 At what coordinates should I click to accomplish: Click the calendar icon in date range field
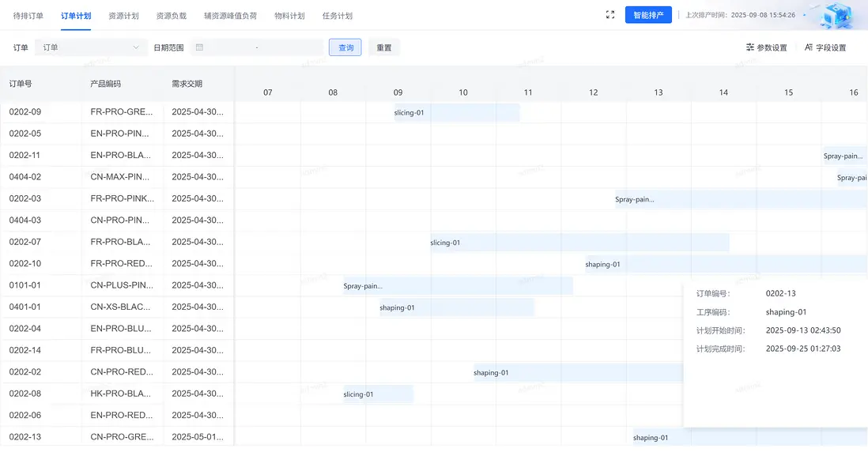200,47
